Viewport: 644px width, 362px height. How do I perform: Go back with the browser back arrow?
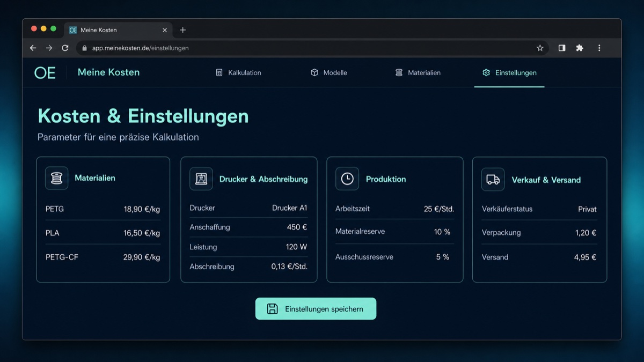(x=33, y=48)
